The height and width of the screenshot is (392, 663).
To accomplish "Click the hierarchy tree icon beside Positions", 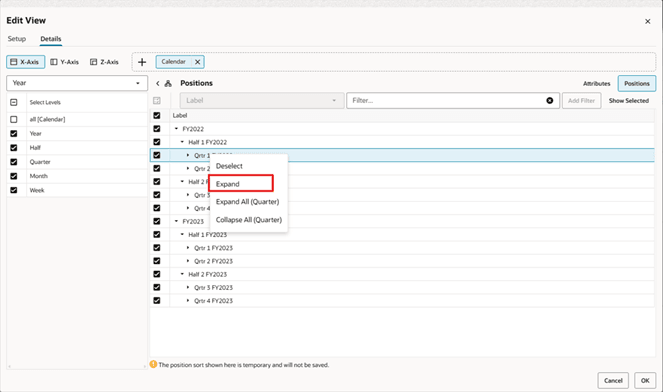I will tap(168, 83).
